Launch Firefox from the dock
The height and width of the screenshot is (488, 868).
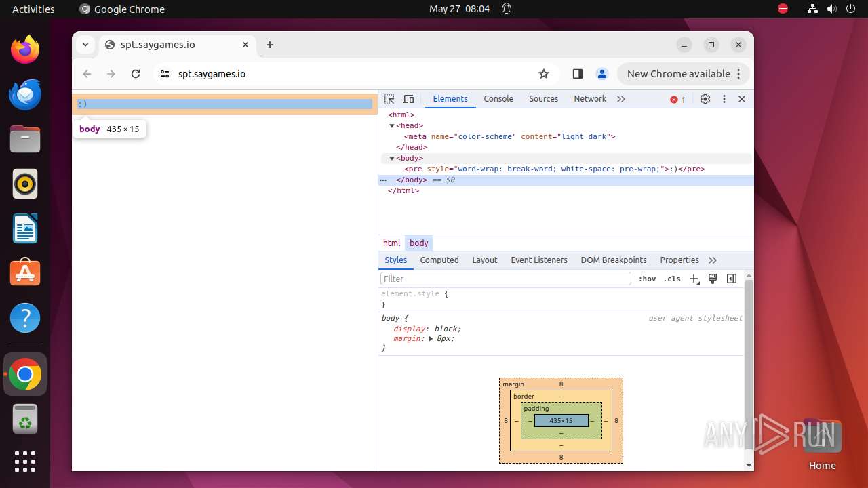25,50
